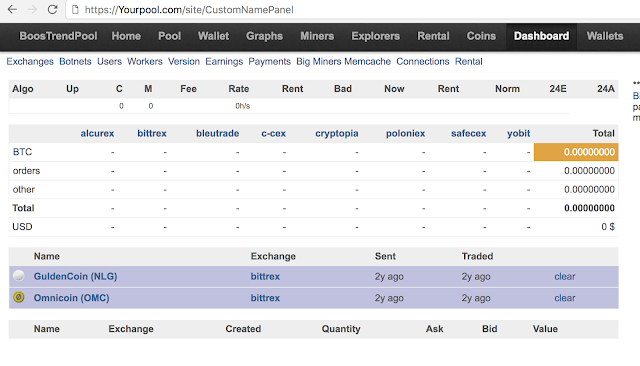Open the bleutrade exchange column link
The image size is (640, 366).
coord(218,133)
